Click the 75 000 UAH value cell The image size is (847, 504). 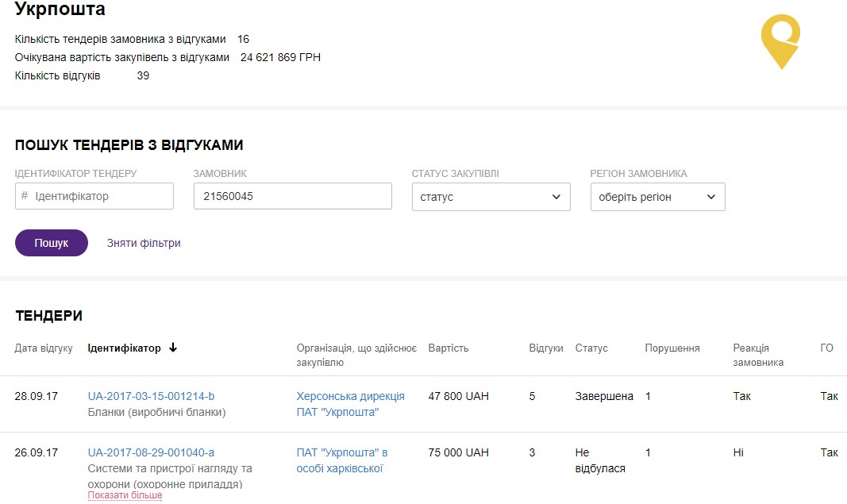pyautogui.click(x=459, y=452)
